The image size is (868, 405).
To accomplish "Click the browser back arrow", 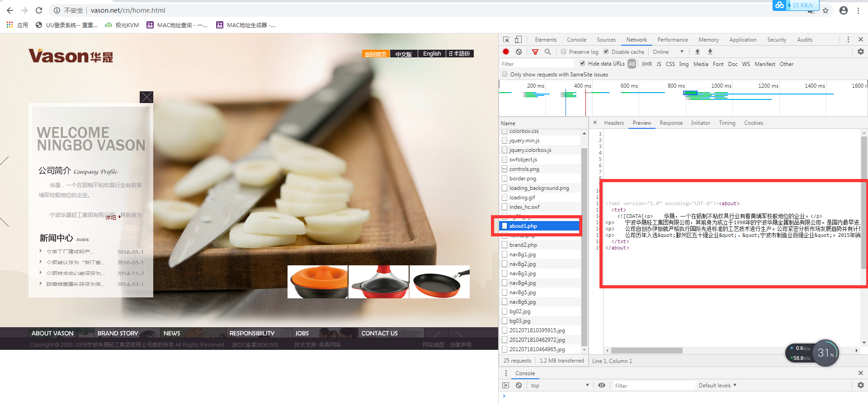I will [10, 10].
